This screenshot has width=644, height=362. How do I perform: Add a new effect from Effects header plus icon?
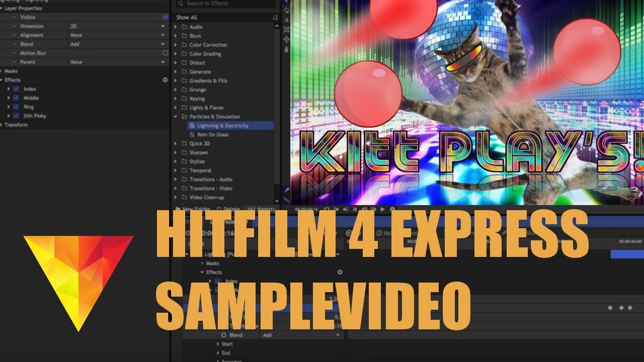[165, 80]
